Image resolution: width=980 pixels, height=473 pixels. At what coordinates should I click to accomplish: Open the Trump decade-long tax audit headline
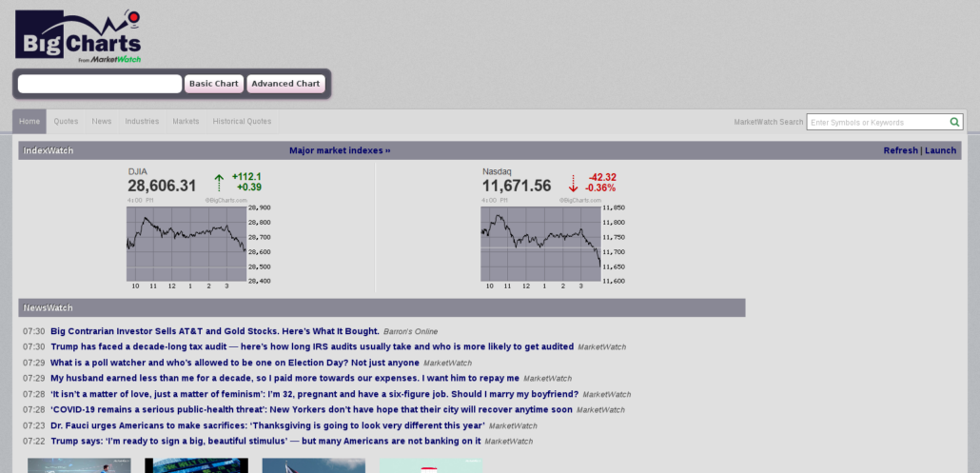point(312,346)
